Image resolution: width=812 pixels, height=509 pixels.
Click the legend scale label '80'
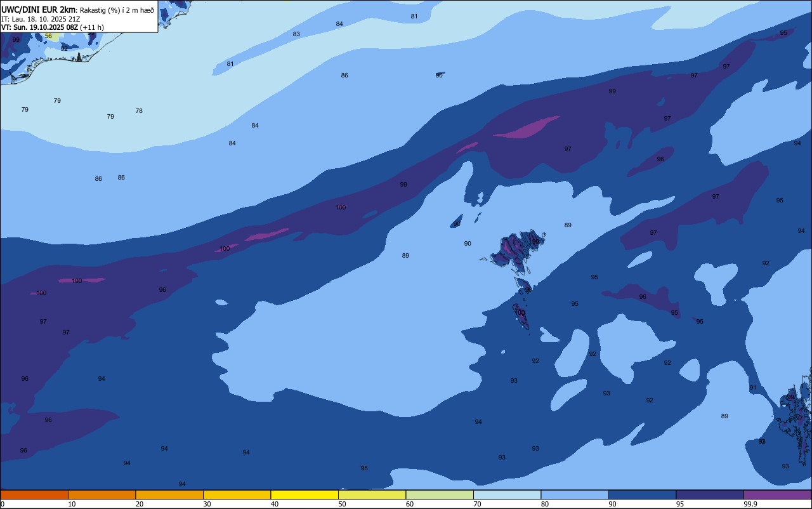click(545, 504)
